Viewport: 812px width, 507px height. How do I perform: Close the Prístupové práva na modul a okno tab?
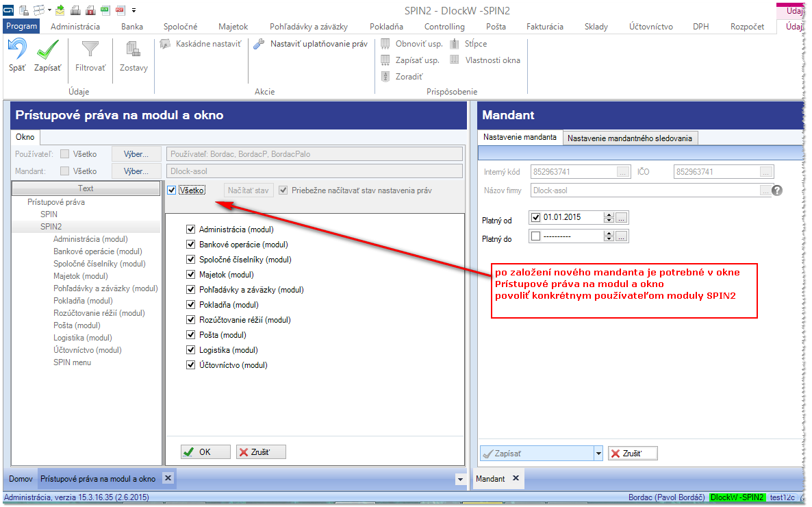point(168,478)
